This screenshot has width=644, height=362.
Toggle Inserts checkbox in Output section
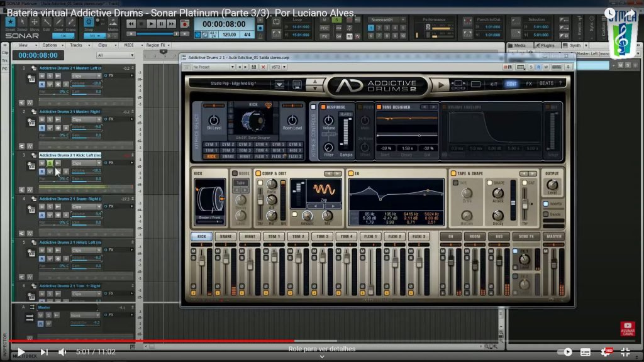(546, 204)
